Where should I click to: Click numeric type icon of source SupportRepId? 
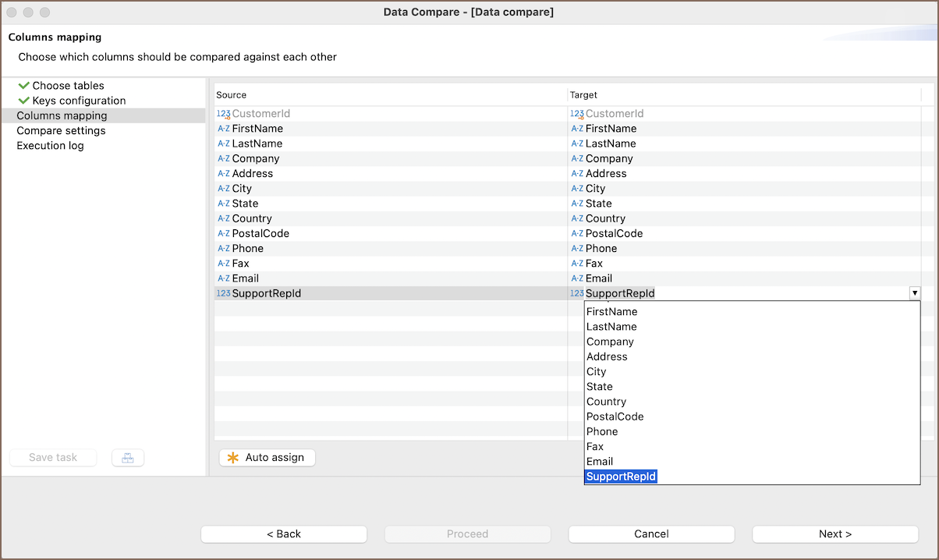point(223,293)
